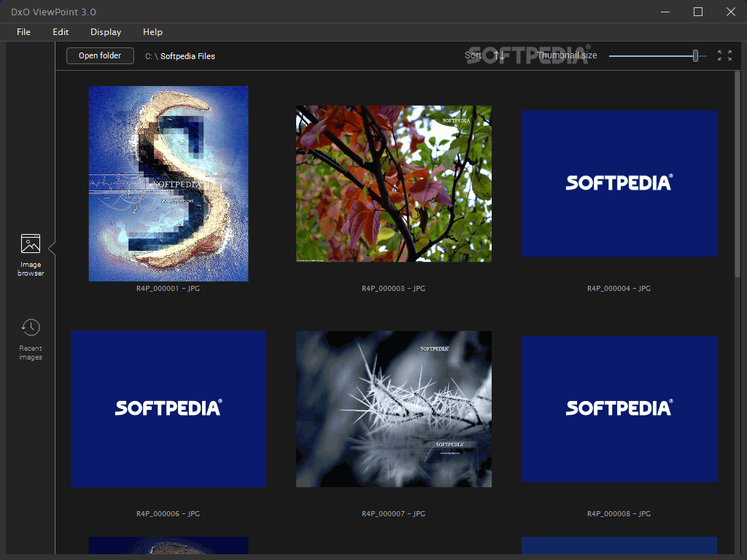Open the Image browser panel icon
This screenshot has width=747, height=560.
click(31, 244)
